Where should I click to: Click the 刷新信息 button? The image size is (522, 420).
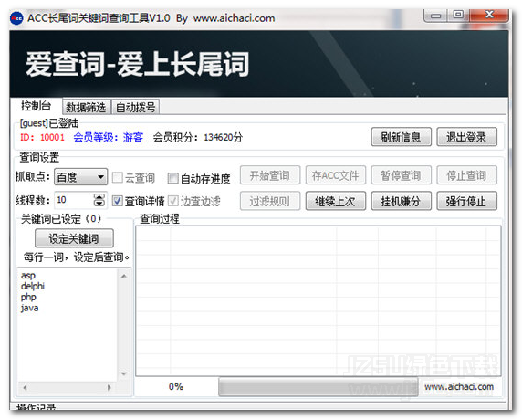pos(401,137)
